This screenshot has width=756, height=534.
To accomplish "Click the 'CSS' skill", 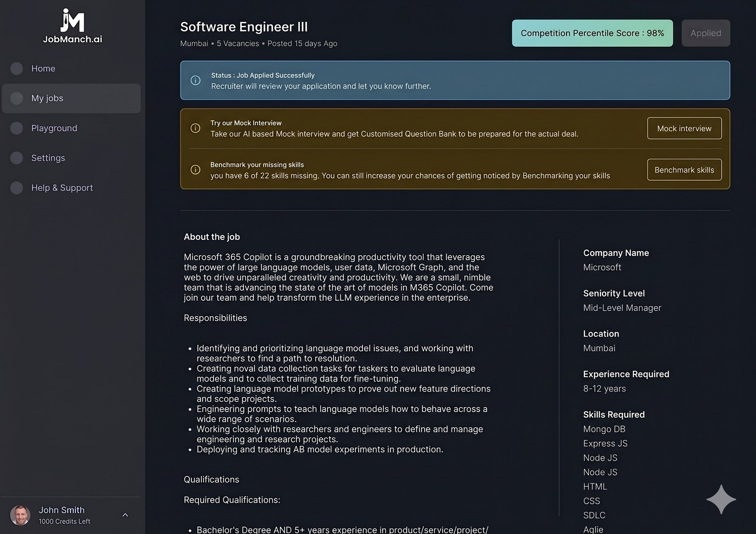I will [x=592, y=501].
